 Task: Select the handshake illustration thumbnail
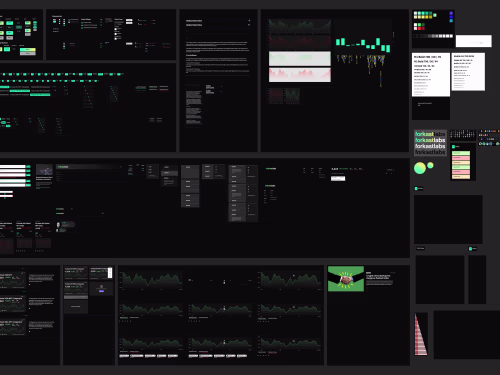point(346,279)
